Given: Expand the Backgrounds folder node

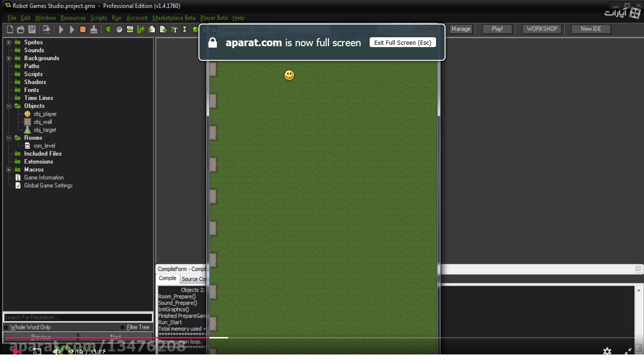Looking at the screenshot, I should [x=9, y=58].
